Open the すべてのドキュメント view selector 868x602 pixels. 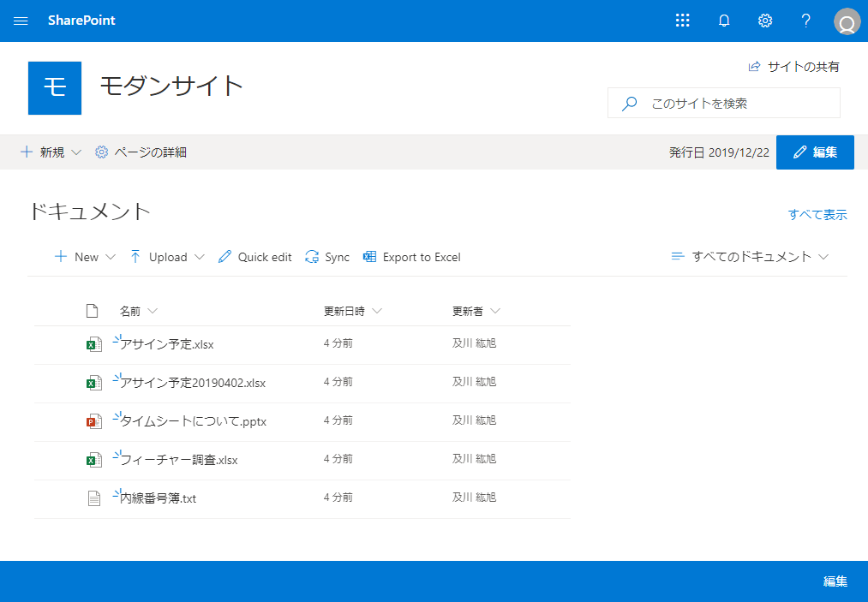750,257
